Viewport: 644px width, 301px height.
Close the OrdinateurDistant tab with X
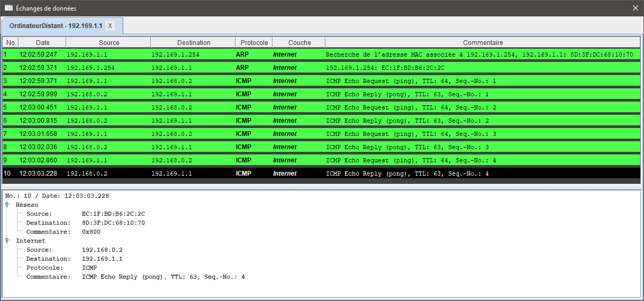pyautogui.click(x=110, y=26)
